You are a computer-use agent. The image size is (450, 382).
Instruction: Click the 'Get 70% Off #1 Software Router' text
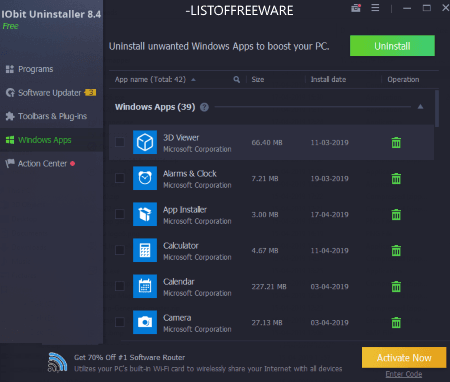point(130,357)
